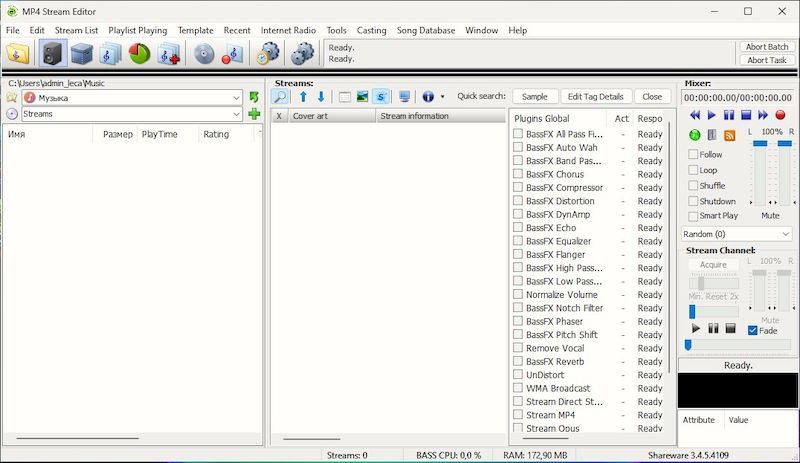Move stream up with blue up arrow
Viewport: 800px width, 463px height.
pyautogui.click(x=303, y=97)
